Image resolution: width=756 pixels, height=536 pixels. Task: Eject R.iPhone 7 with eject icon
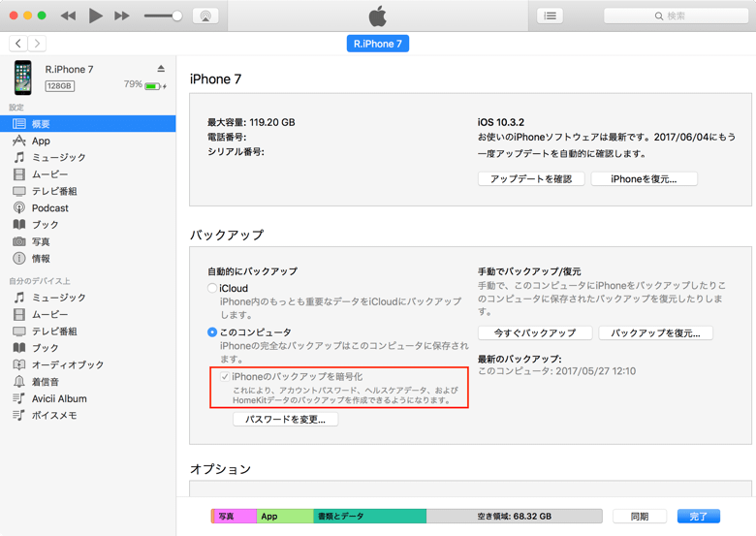pos(161,69)
